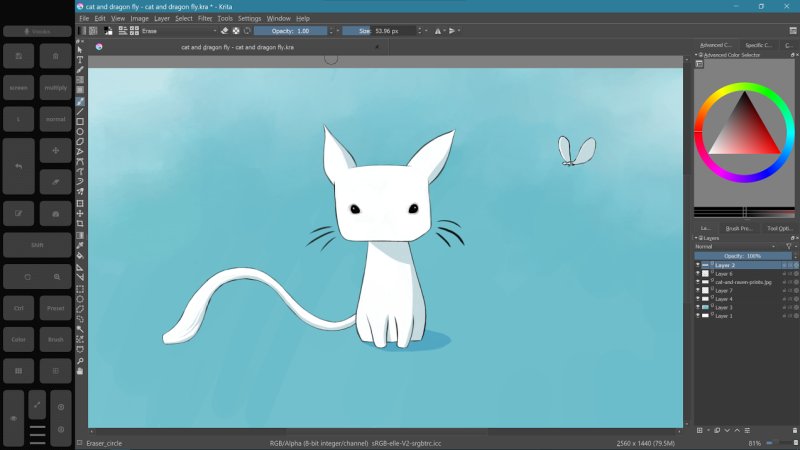Open the Filter menu

205,18
